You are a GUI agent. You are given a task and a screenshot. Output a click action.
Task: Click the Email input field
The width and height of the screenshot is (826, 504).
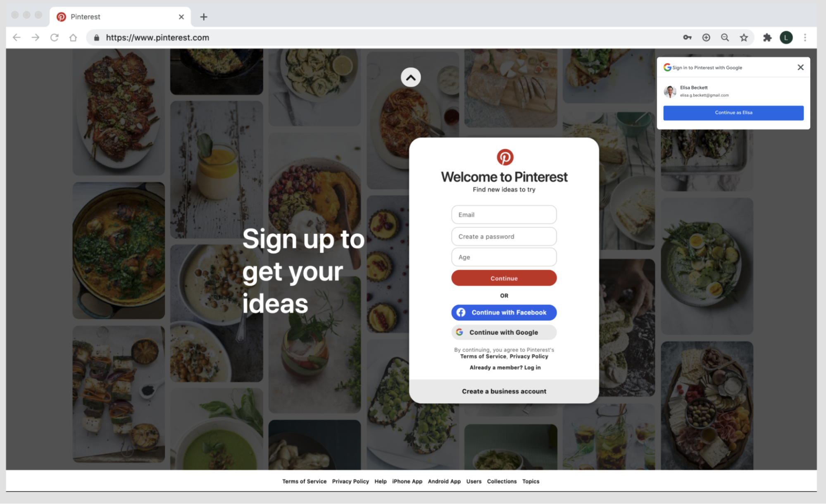pyautogui.click(x=504, y=214)
